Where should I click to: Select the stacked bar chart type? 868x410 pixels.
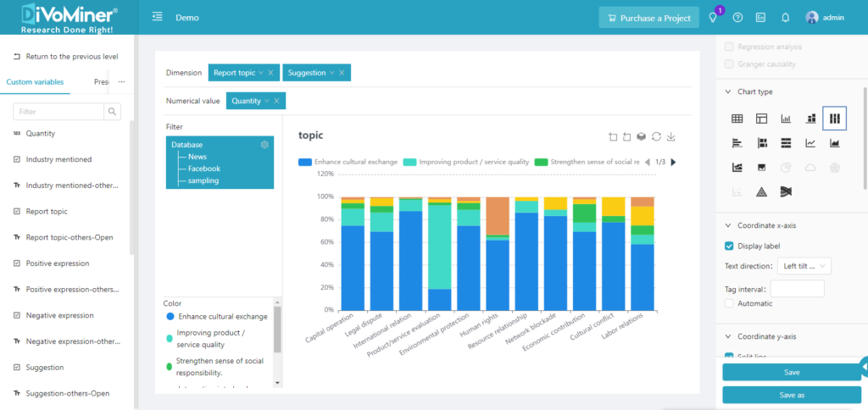pyautogui.click(x=810, y=119)
